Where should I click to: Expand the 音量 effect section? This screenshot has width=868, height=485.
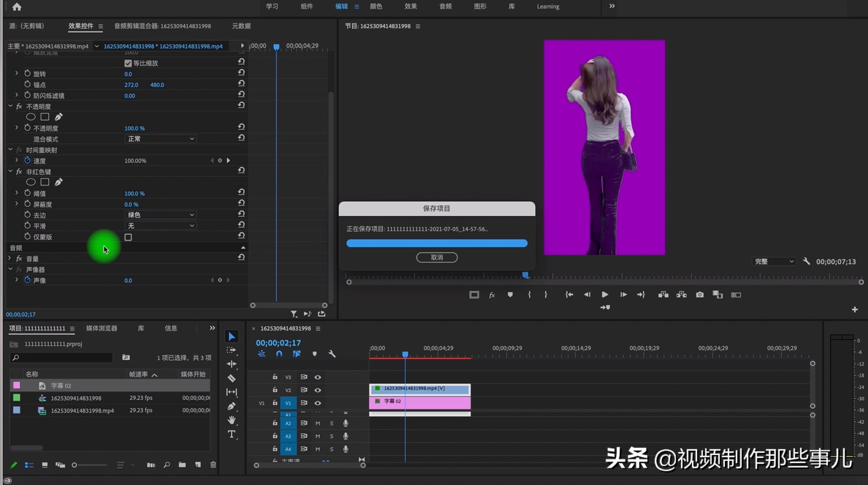point(10,258)
